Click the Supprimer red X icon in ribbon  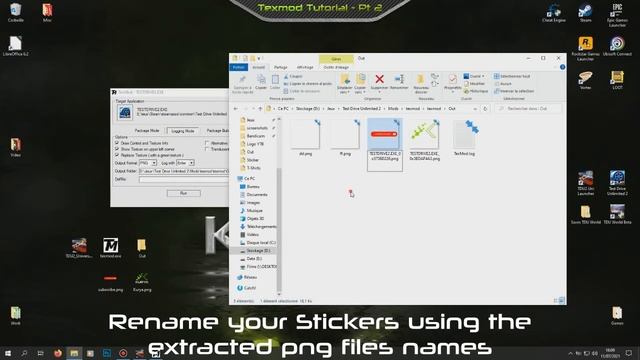pyautogui.click(x=379, y=79)
